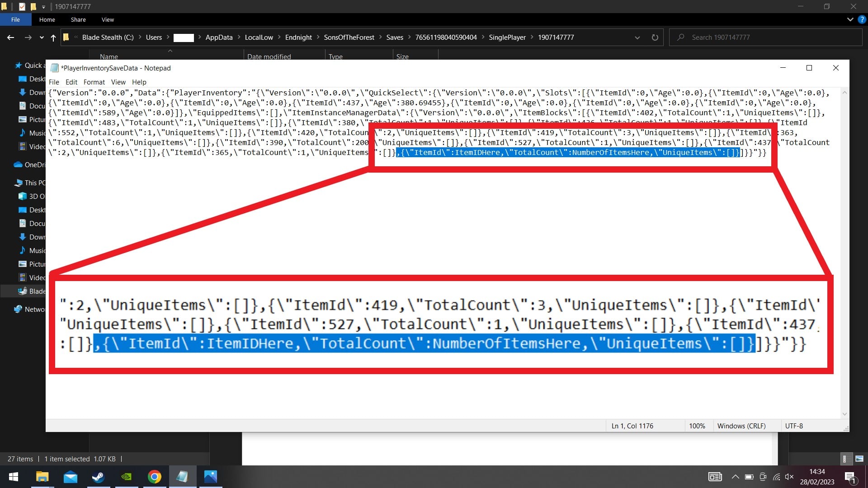Click the File menu in Notepad
This screenshot has width=868, height=488.
tap(54, 82)
